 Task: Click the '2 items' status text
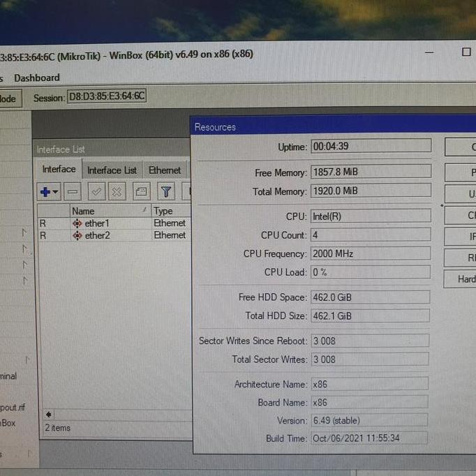(58, 428)
